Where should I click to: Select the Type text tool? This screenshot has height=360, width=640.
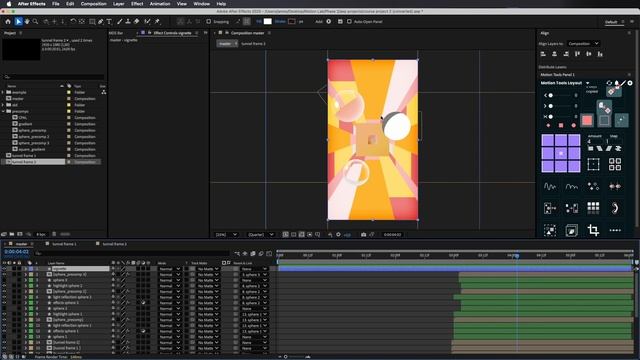pyautogui.click(x=109, y=22)
